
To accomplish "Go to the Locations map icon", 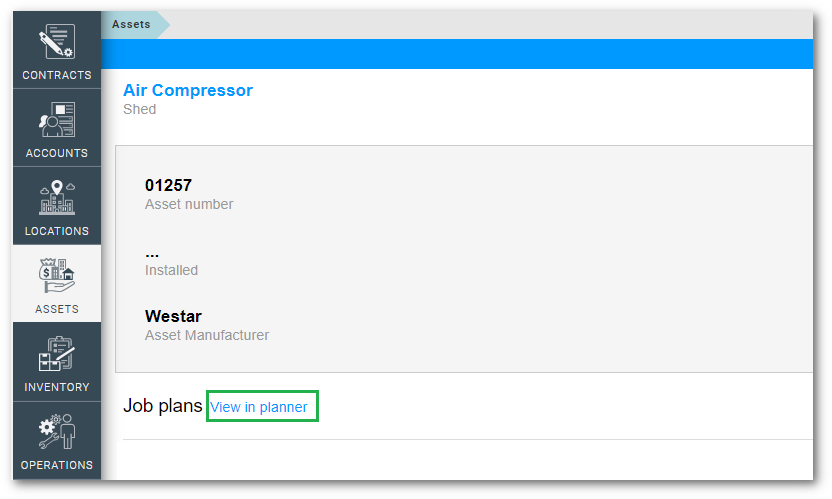I will point(56,199).
